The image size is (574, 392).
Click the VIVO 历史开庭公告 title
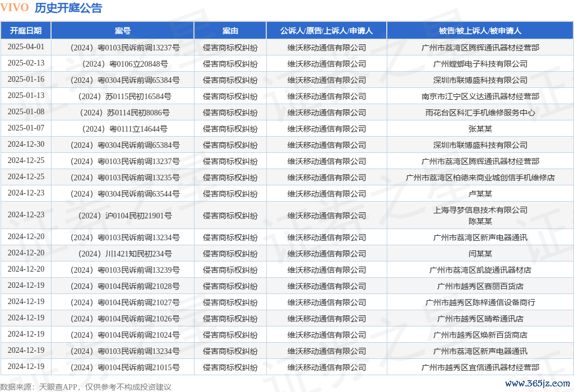coord(52,8)
